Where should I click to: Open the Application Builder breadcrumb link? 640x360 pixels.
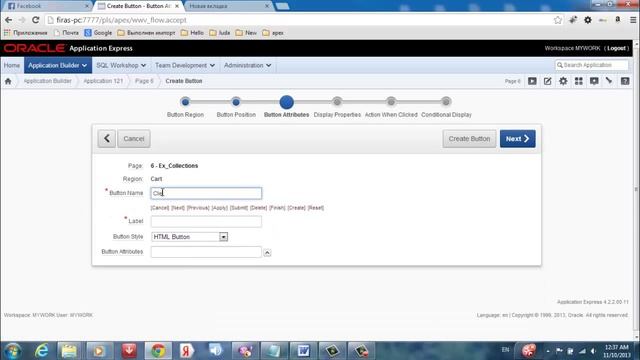coord(47,81)
